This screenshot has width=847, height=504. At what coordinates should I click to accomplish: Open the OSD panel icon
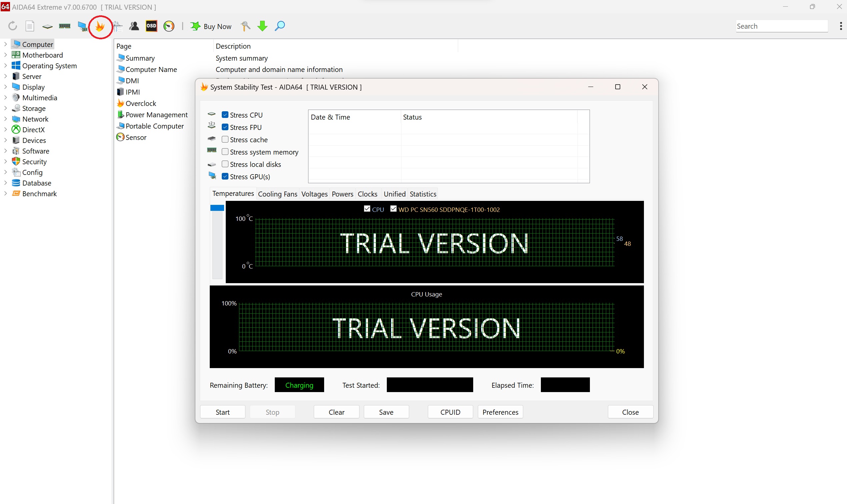pyautogui.click(x=151, y=26)
